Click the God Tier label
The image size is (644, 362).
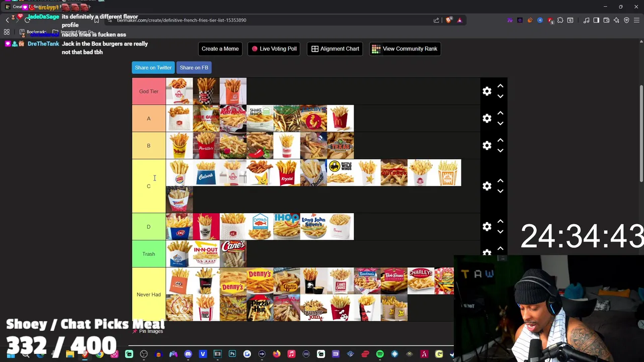pyautogui.click(x=148, y=92)
